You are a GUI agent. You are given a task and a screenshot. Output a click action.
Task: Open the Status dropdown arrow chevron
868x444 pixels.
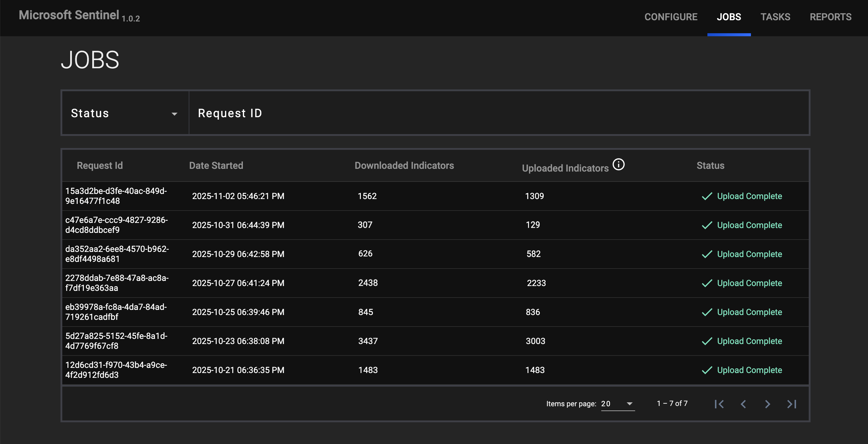(175, 114)
